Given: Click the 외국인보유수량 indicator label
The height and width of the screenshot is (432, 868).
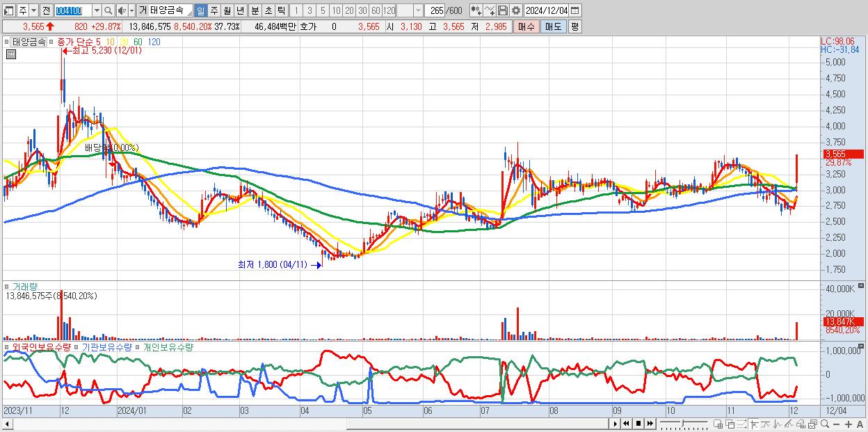Looking at the screenshot, I should coord(42,346).
